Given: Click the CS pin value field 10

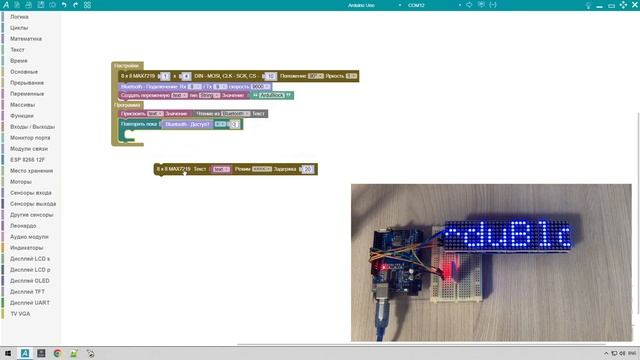Looking at the screenshot, I should point(270,76).
